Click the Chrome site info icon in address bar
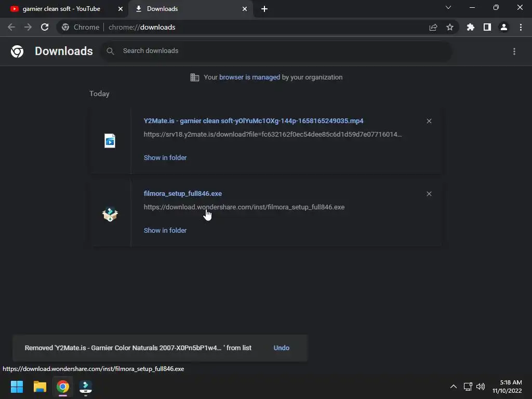Viewport: 532px width, 399px height. [65, 27]
